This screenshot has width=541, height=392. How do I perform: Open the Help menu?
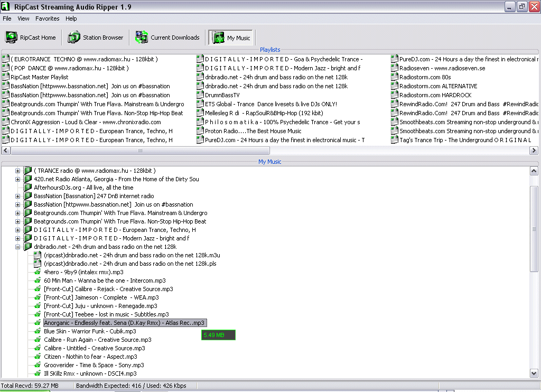[x=71, y=18]
